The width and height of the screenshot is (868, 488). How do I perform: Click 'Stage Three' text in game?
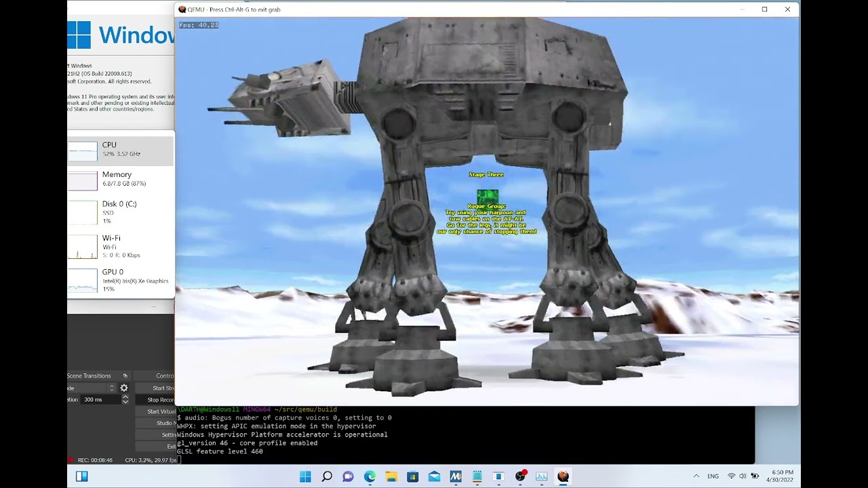[x=486, y=175]
